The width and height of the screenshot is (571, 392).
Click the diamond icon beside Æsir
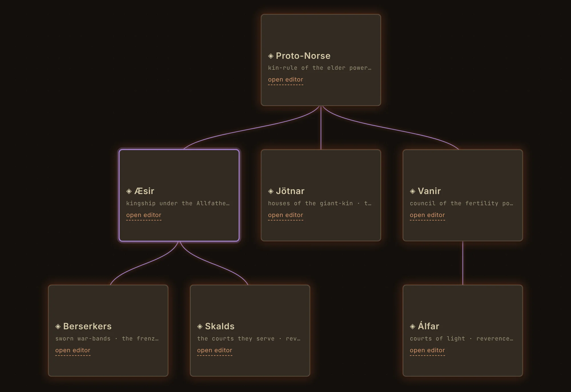(x=129, y=191)
